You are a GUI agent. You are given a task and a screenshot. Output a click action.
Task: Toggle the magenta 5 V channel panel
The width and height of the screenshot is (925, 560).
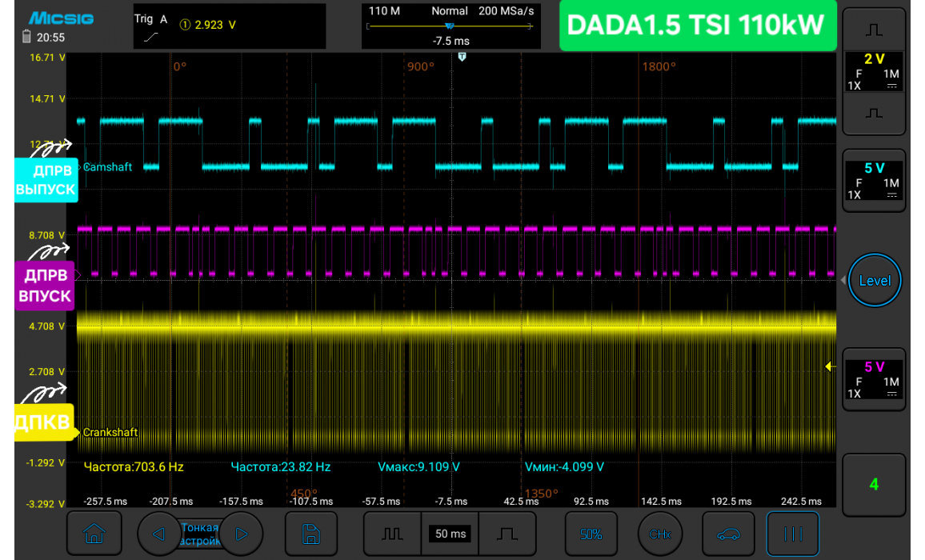coord(875,379)
